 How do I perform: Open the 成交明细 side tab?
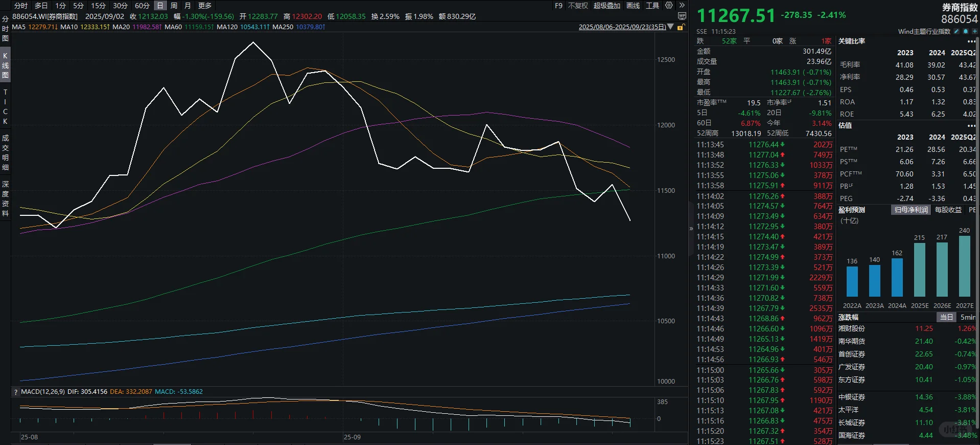click(x=5, y=152)
